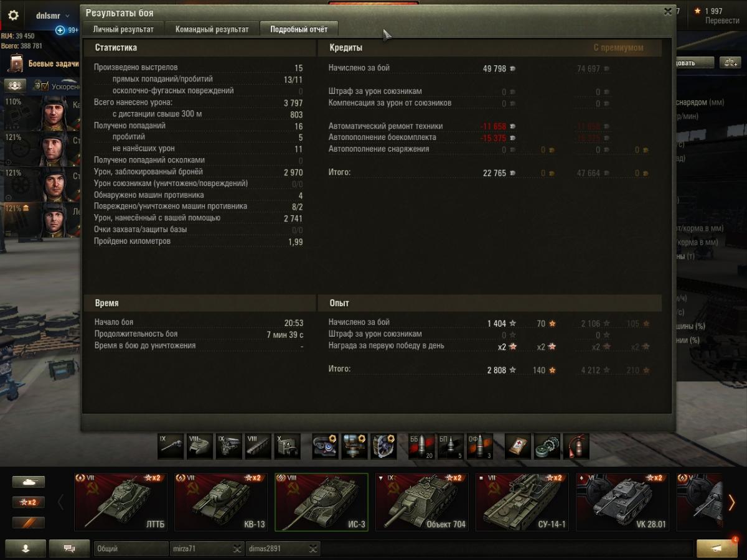This screenshot has width=747, height=560.
Task: Open the tier VIII turret module slot
Action: (200, 446)
